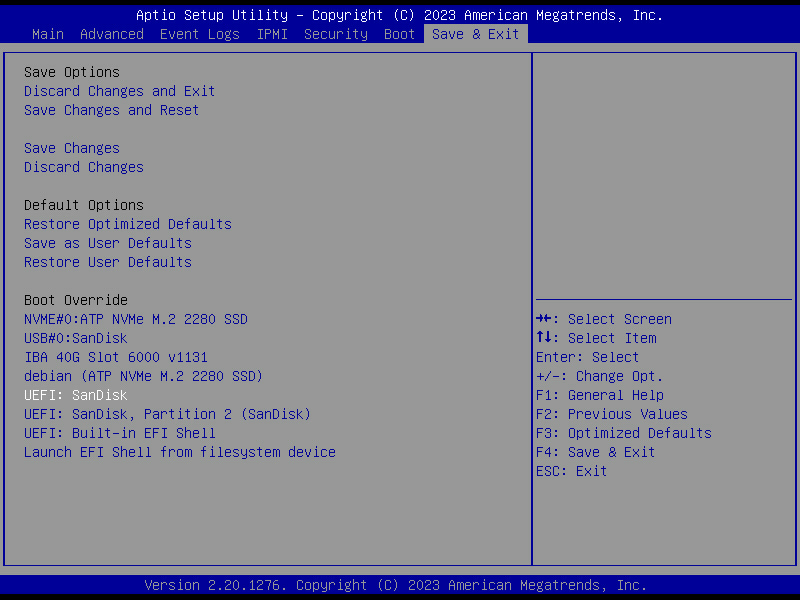This screenshot has width=800, height=600.
Task: Choose Discard Changes and Exit
Action: (x=119, y=91)
